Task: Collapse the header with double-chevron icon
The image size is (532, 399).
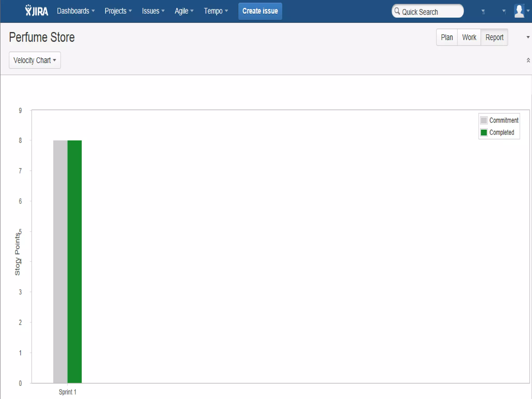Action: pos(528,60)
